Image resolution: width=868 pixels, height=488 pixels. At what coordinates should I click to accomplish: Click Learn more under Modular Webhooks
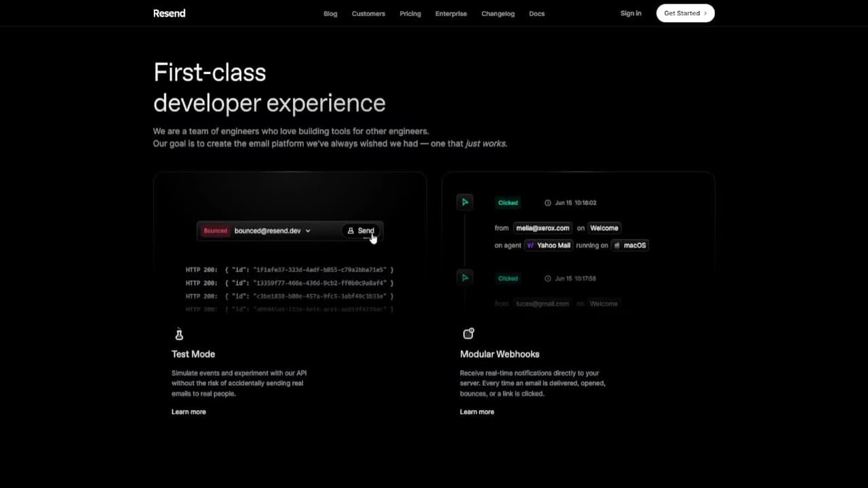(x=477, y=412)
